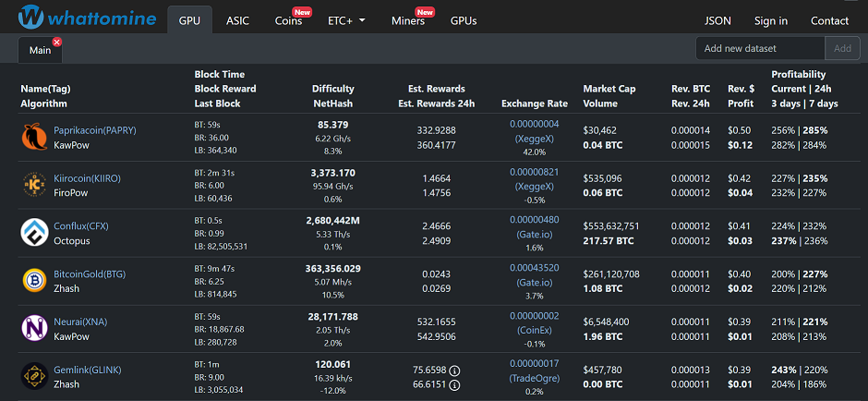868x401 pixels.
Task: Click the (CoinEx) exchange link
Action: pyautogui.click(x=535, y=331)
